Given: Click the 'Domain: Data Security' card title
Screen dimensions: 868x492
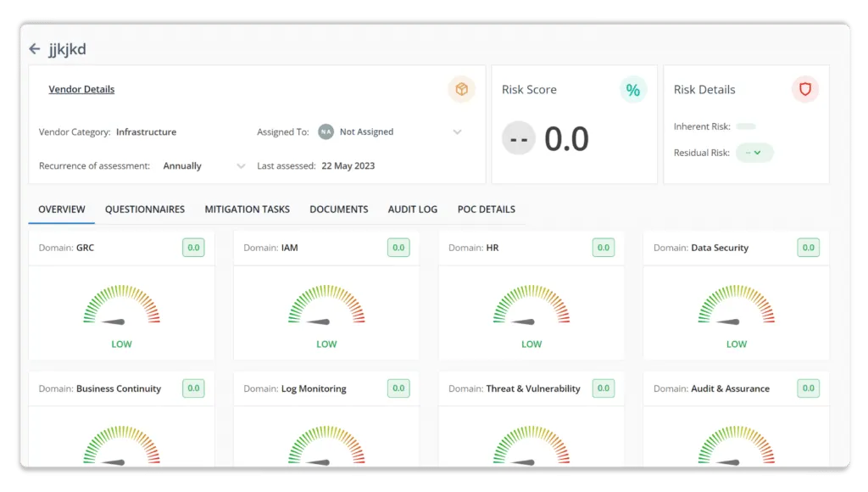Looking at the screenshot, I should pos(701,248).
